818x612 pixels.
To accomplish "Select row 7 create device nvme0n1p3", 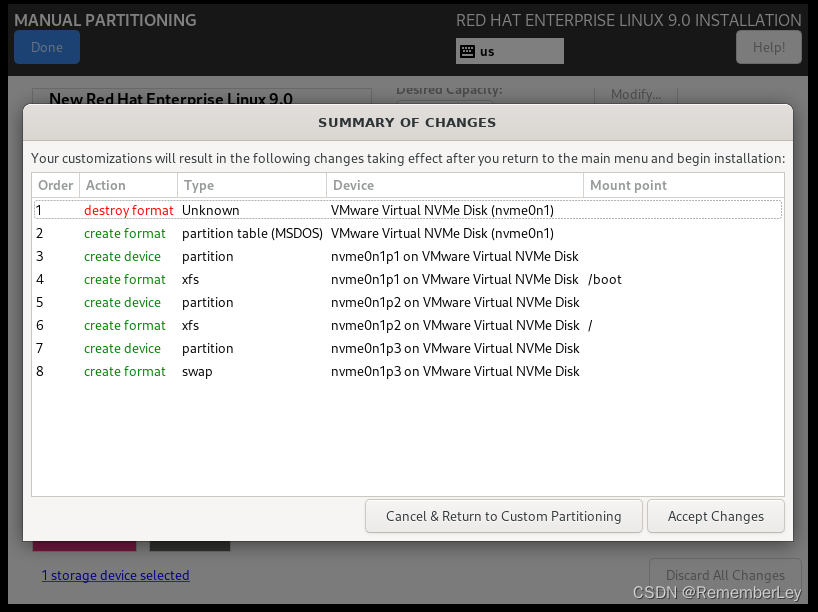I will [408, 348].
